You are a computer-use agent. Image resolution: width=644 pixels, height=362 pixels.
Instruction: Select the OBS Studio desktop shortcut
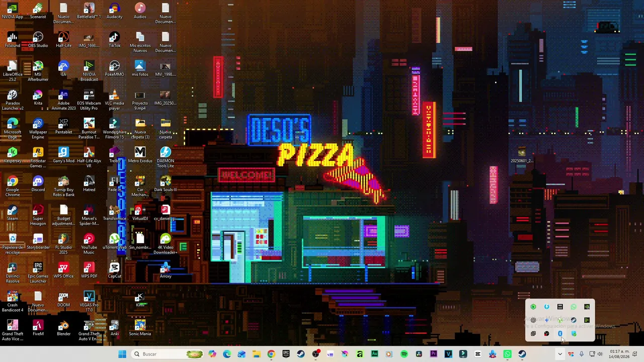tap(38, 40)
